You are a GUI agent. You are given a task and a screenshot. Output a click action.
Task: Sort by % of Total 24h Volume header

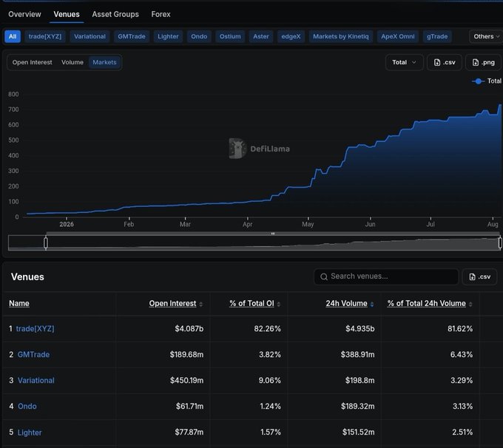pyautogui.click(x=426, y=303)
